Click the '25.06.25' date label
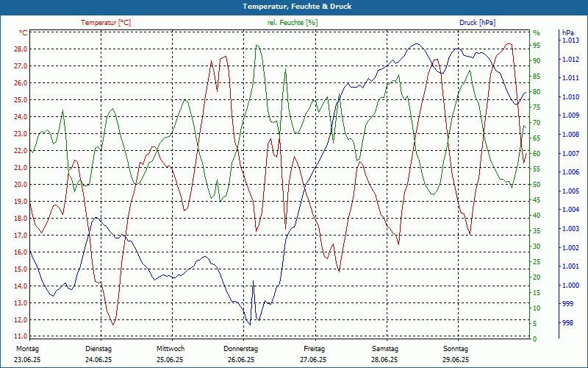Viewport: 588px width, 368px height. point(170,360)
